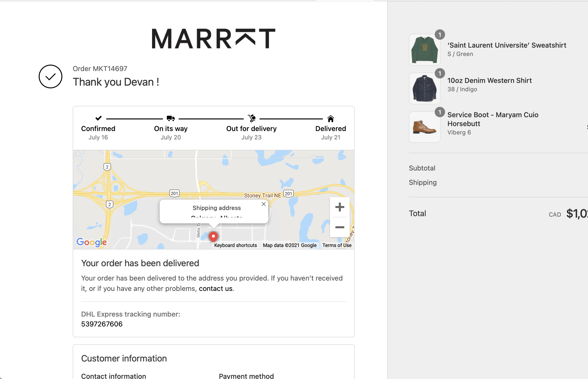Open the map Terms of Use link

click(337, 245)
